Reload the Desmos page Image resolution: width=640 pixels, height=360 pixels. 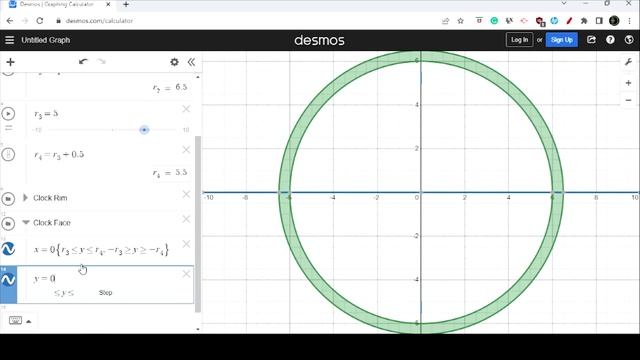click(x=40, y=21)
